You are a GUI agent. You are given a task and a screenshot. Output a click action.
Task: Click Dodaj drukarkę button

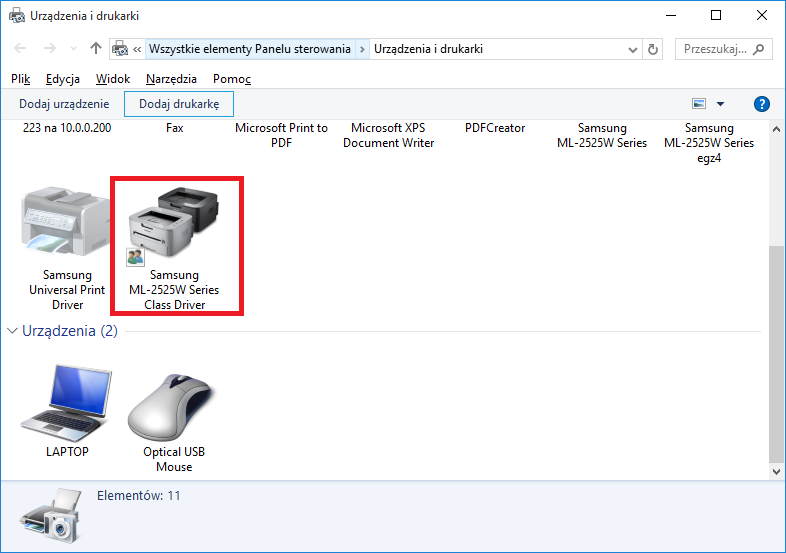pos(179,104)
